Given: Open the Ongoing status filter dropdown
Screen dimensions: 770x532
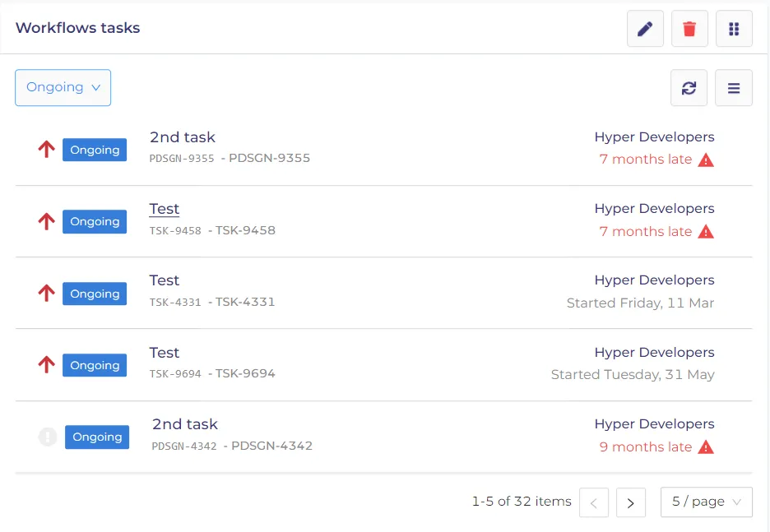Looking at the screenshot, I should coord(63,87).
